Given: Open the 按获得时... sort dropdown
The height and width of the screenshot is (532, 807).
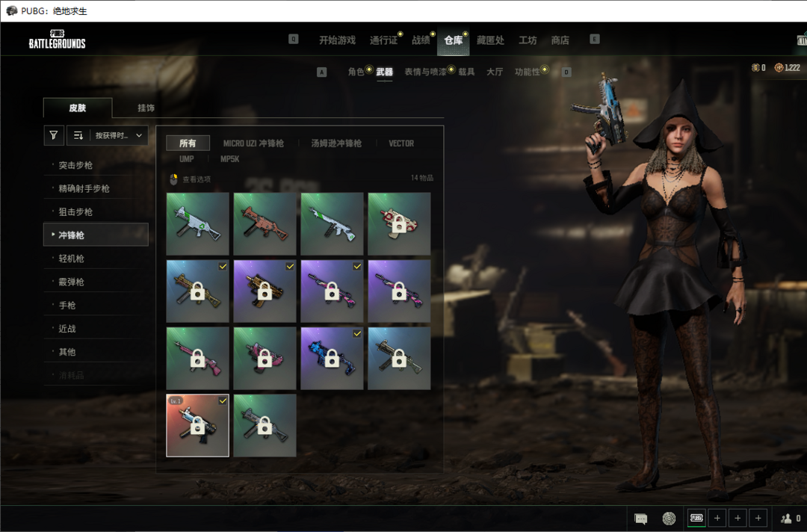Looking at the screenshot, I should click(118, 135).
